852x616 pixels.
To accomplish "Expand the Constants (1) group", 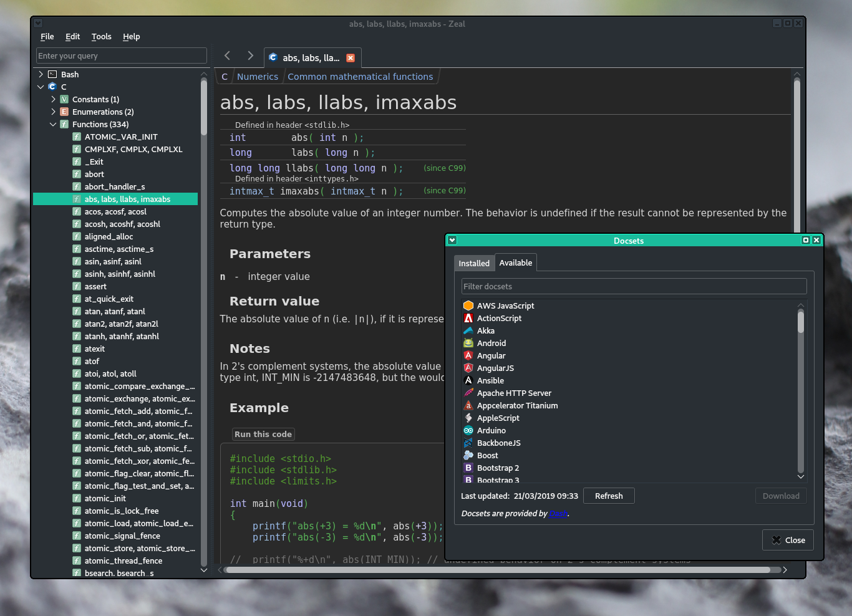I will click(53, 99).
